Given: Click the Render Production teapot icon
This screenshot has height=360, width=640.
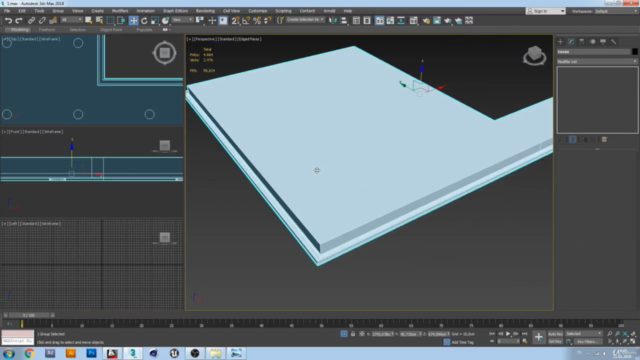Looking at the screenshot, I should coord(448,20).
